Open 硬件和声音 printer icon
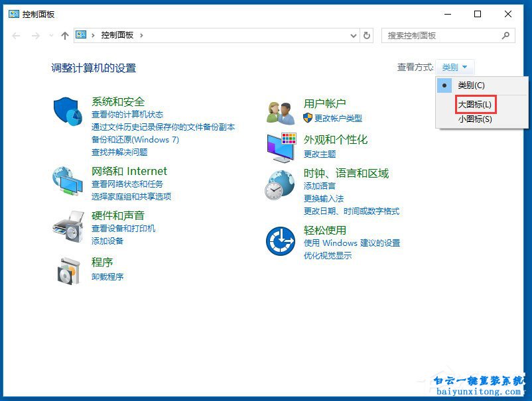532x401 pixels. tap(66, 225)
